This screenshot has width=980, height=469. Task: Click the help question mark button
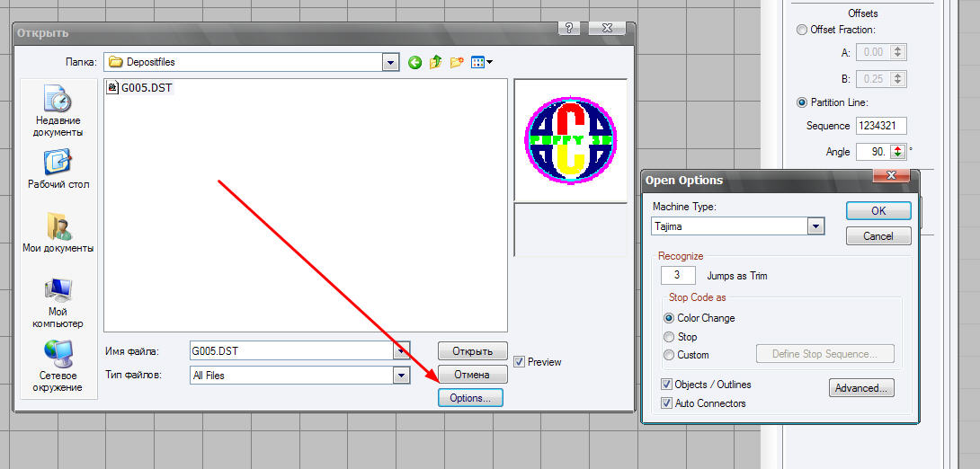(569, 29)
